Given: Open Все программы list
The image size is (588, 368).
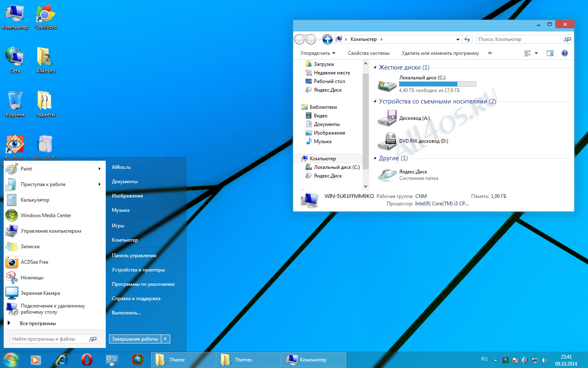Looking at the screenshot, I should [x=38, y=323].
